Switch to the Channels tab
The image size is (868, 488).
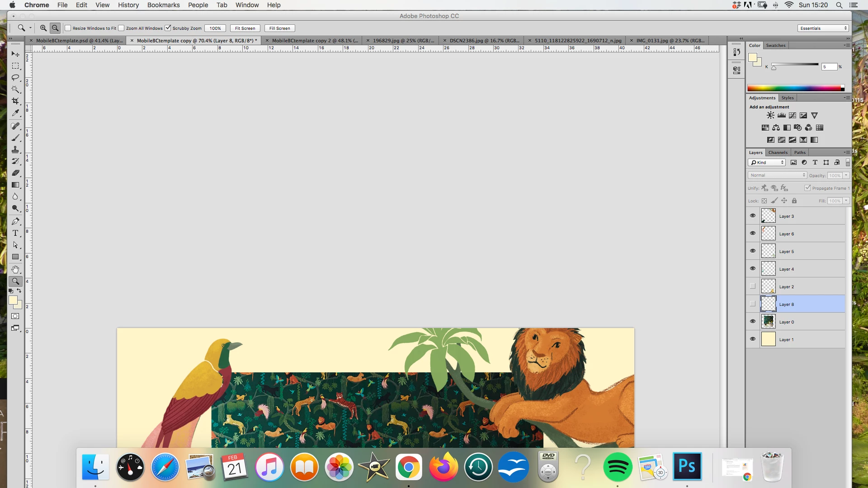(x=778, y=153)
